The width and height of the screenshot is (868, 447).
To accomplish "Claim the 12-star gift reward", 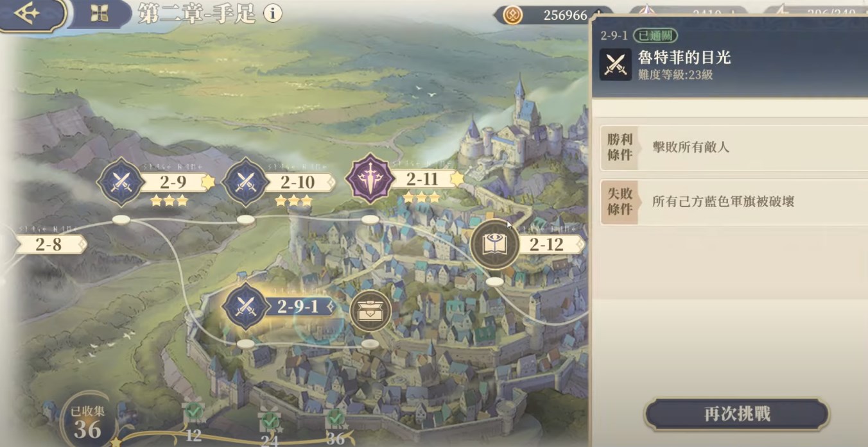I will coord(193,412).
